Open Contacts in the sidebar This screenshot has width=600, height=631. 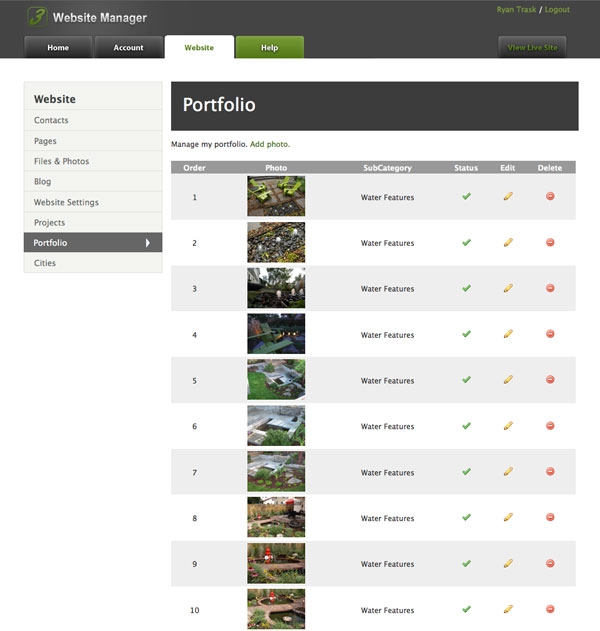(93, 120)
